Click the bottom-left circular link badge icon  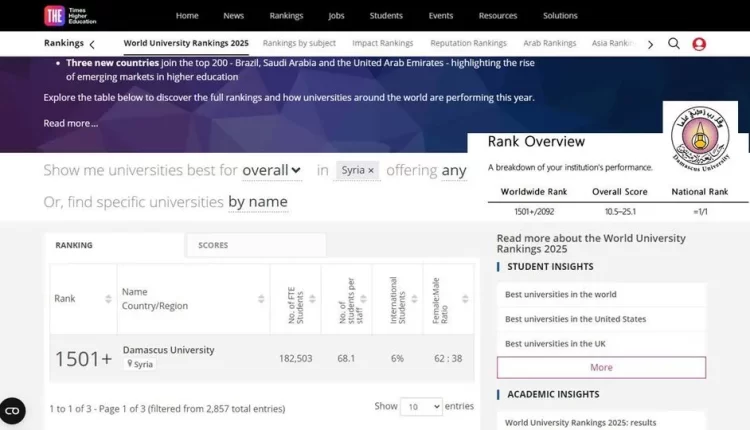point(12,410)
